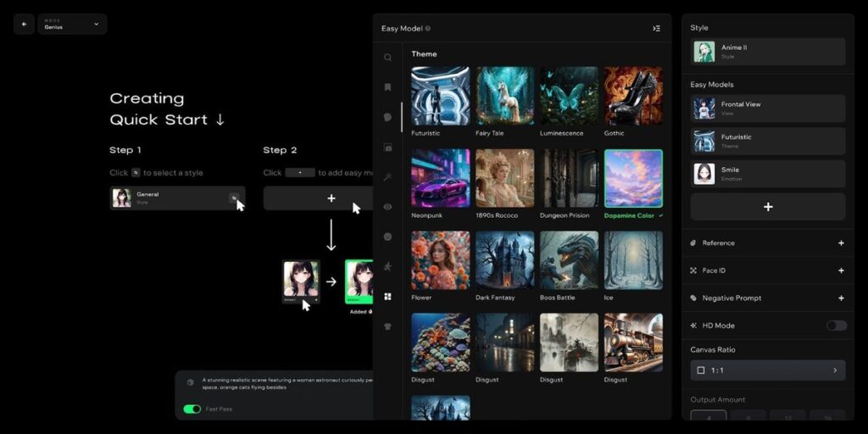Add a Reference with the plus
The height and width of the screenshot is (434, 868).
coord(841,243)
